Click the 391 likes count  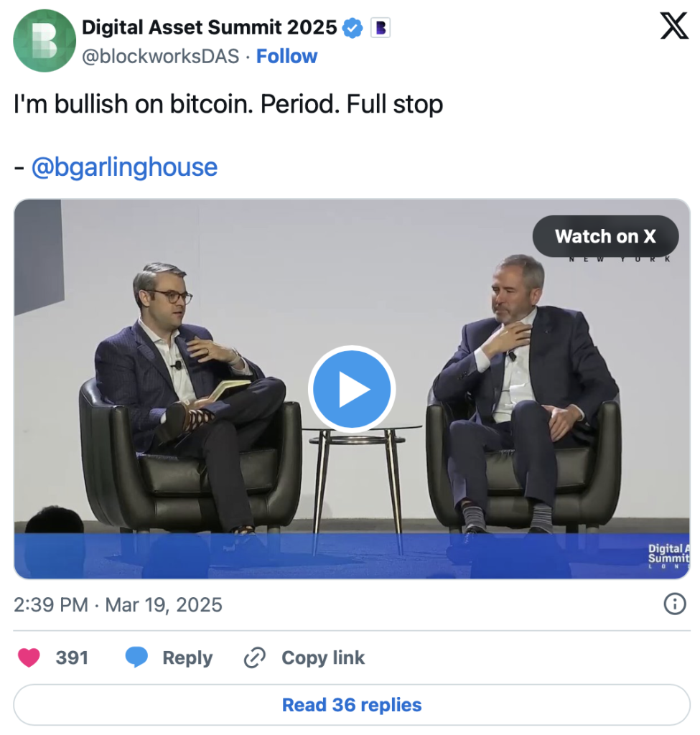(72, 657)
